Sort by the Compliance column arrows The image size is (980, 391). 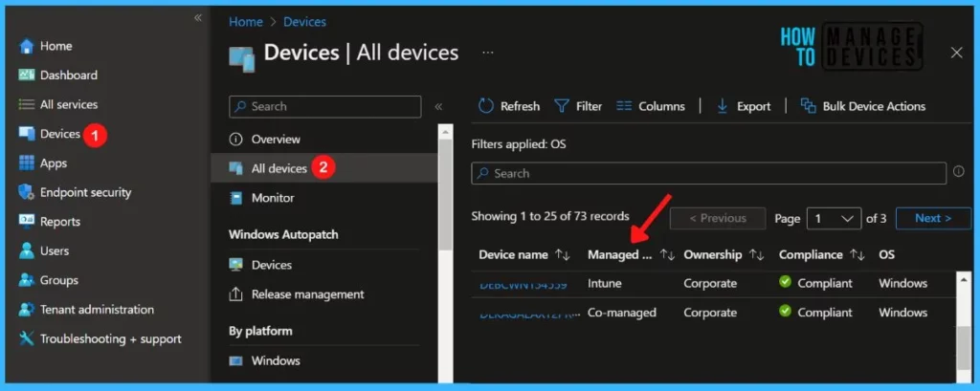click(857, 255)
